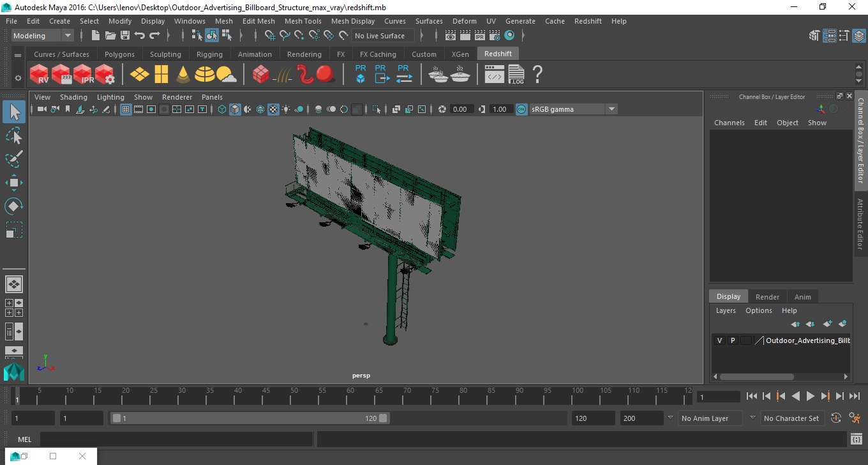The image size is (868, 465).
Task: Click Redshift IPR shelf icon
Action: (83, 75)
